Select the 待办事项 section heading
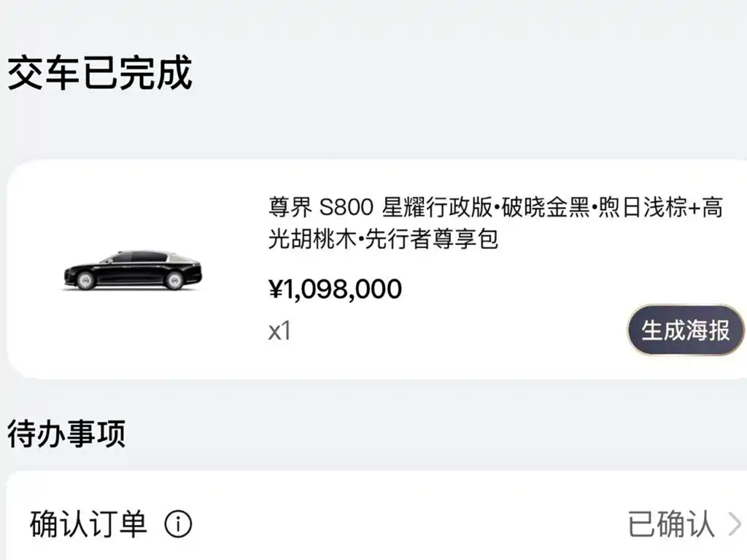Screen dimensions: 747x560 [x=66, y=433]
